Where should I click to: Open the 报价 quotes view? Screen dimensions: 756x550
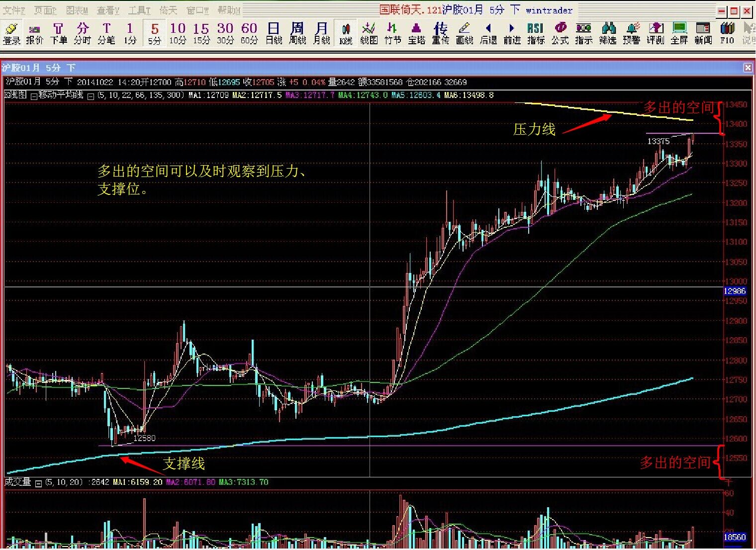pos(34,33)
